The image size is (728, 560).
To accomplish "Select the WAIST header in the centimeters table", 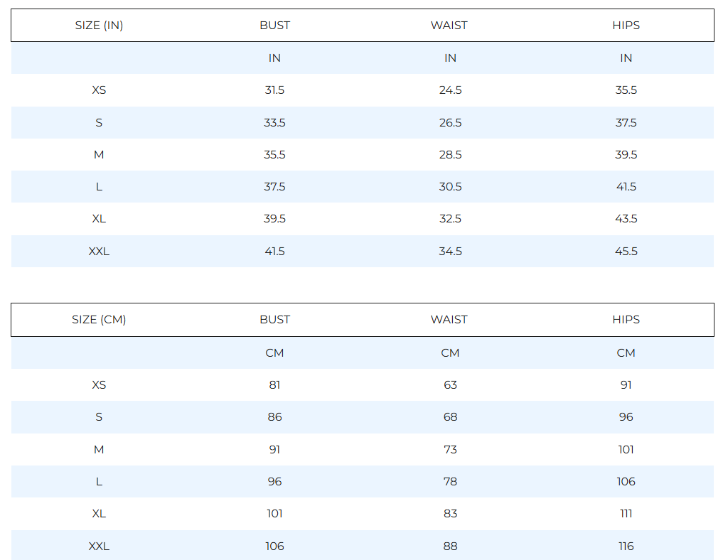I will tap(449, 320).
